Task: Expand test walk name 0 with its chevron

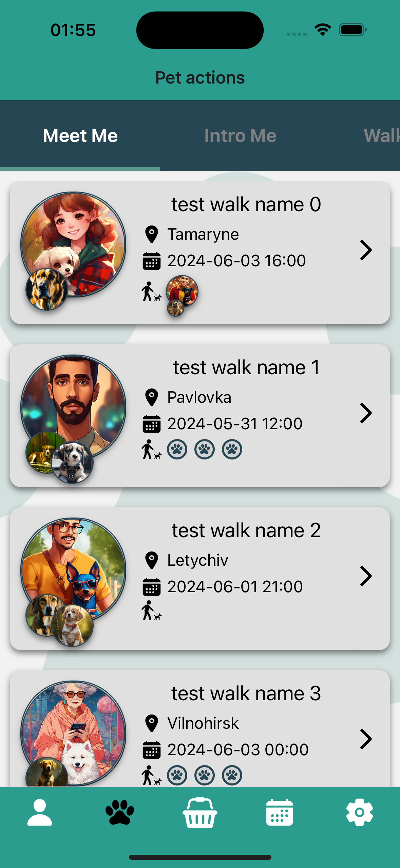Action: [366, 250]
